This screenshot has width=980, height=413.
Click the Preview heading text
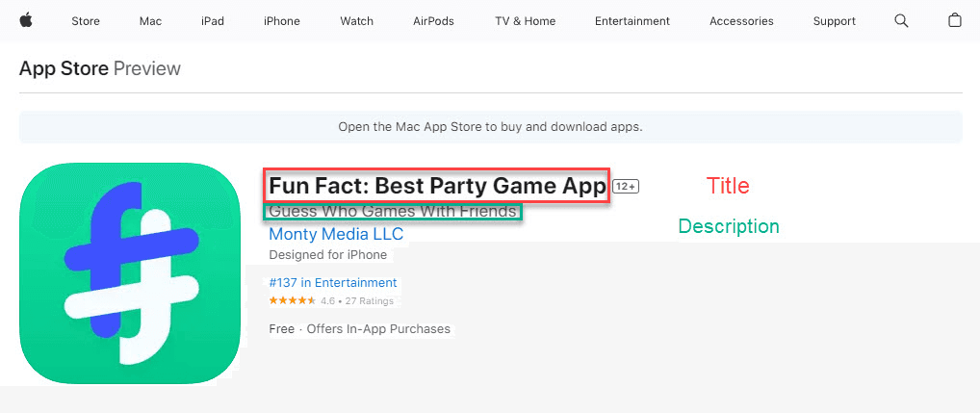pos(147,68)
